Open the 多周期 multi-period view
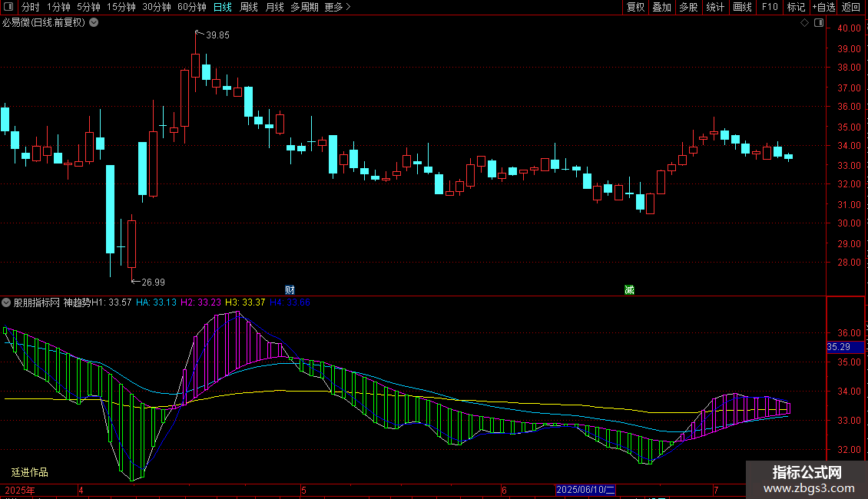 tap(304, 7)
